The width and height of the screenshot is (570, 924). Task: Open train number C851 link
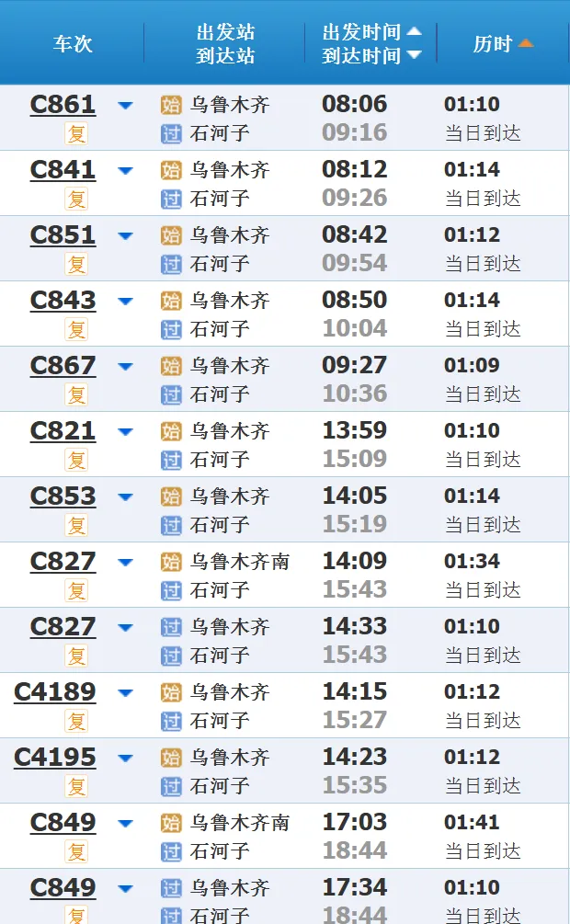click(x=63, y=235)
